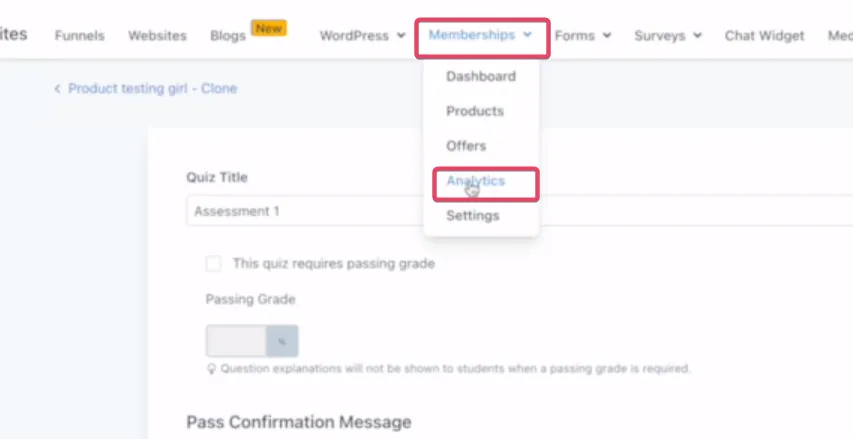Viewport: 853px width, 439px height.
Task: Click the back chevron beside Product testing girl
Action: click(x=57, y=89)
